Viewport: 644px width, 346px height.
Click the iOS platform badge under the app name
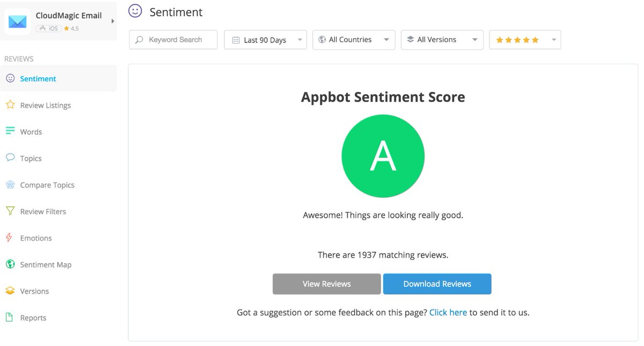(49, 28)
